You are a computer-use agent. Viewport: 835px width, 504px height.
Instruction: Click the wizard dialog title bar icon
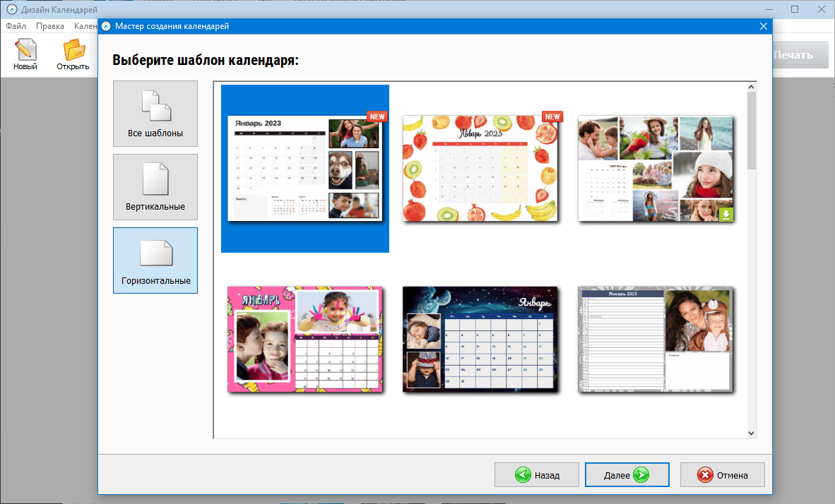click(x=106, y=26)
